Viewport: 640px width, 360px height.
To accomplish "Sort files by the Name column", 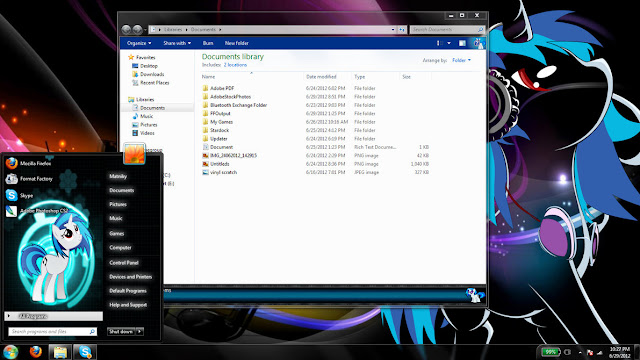I will [208, 77].
